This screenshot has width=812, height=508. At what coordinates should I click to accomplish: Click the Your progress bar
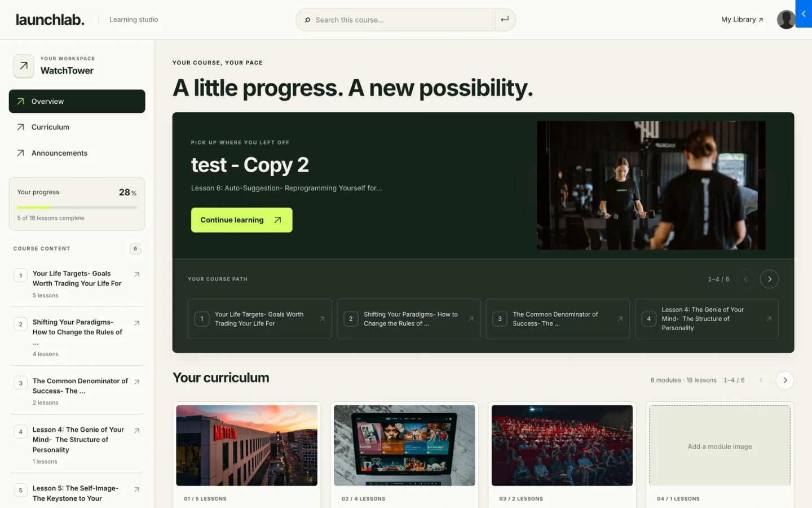coord(77,208)
